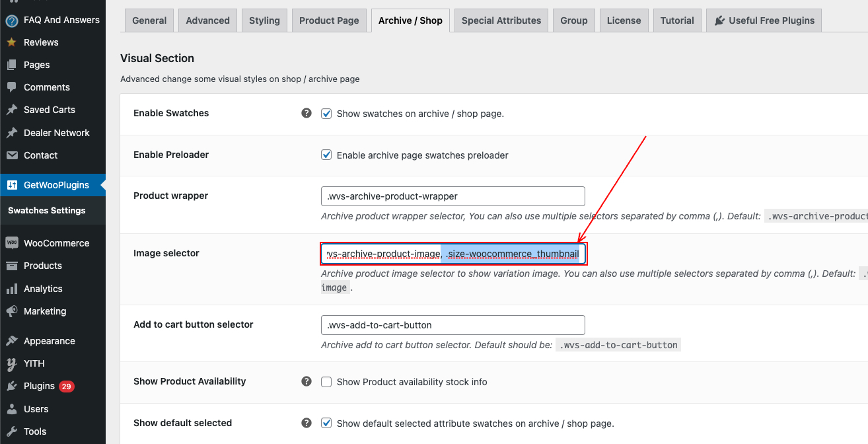Toggle Enable archive page swatches preloader checkbox

tap(326, 155)
